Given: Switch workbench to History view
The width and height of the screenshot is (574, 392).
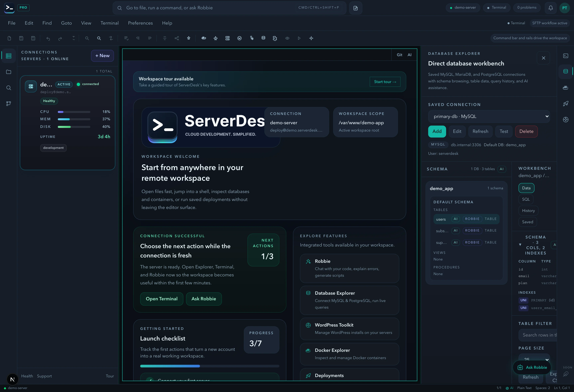Looking at the screenshot, I should pos(528,211).
